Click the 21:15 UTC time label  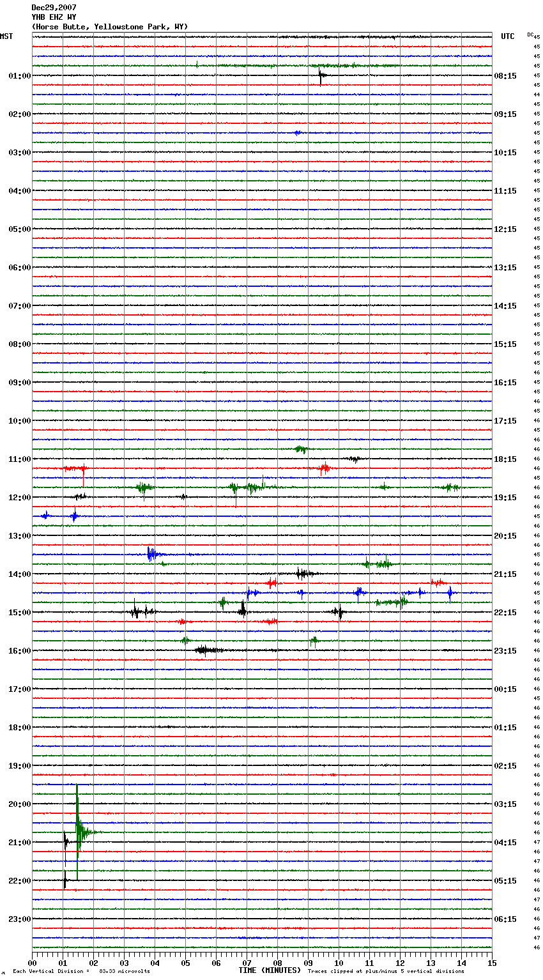pos(505,574)
